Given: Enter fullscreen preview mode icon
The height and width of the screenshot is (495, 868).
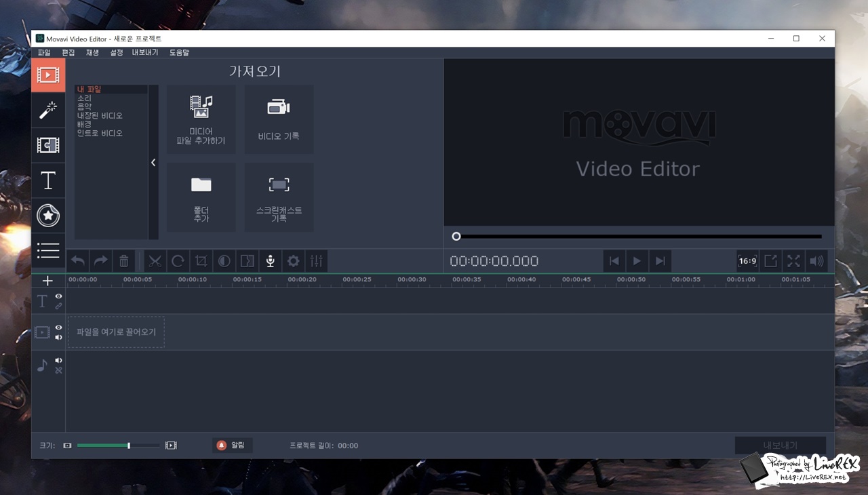Looking at the screenshot, I should pyautogui.click(x=793, y=261).
